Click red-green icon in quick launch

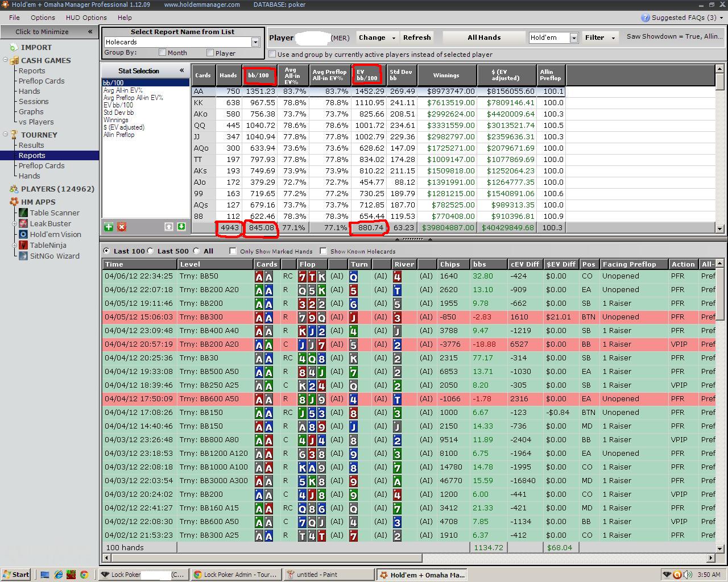(71, 575)
